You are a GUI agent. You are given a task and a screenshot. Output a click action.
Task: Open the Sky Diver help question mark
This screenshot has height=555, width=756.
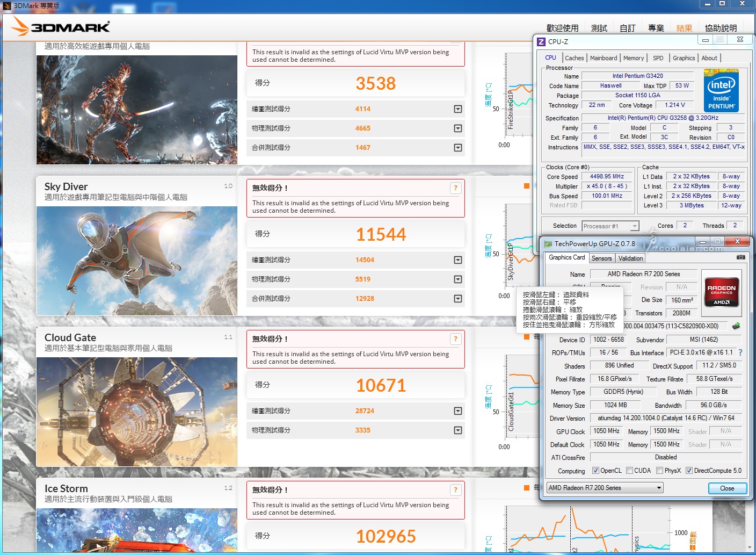[455, 188]
